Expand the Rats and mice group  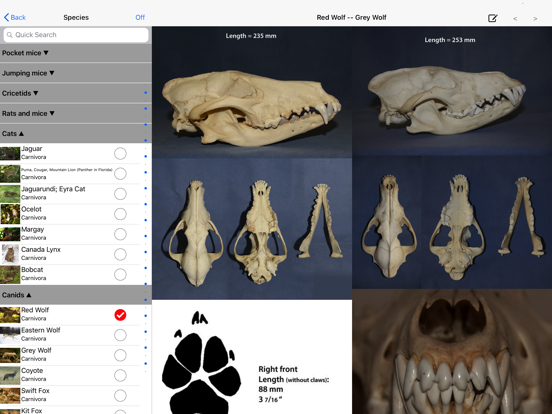pos(76,113)
